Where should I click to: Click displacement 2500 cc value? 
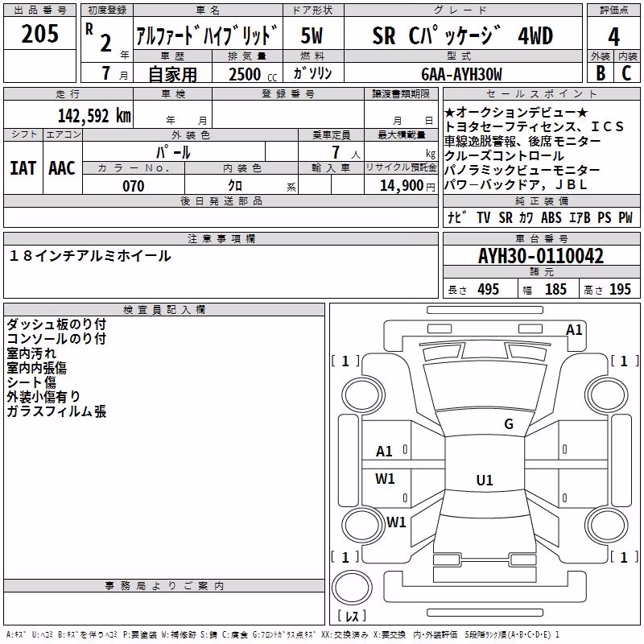click(253, 74)
